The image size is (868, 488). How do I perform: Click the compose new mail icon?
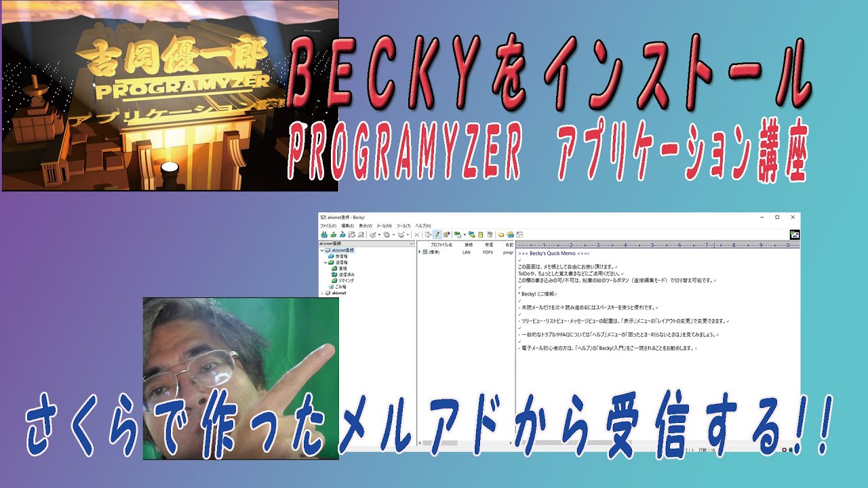[x=372, y=235]
